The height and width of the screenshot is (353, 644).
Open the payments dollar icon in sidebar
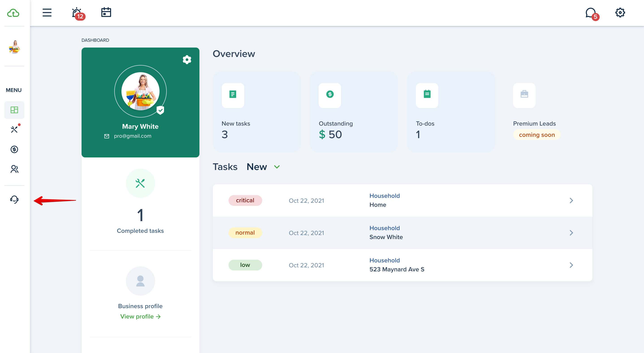click(x=14, y=149)
